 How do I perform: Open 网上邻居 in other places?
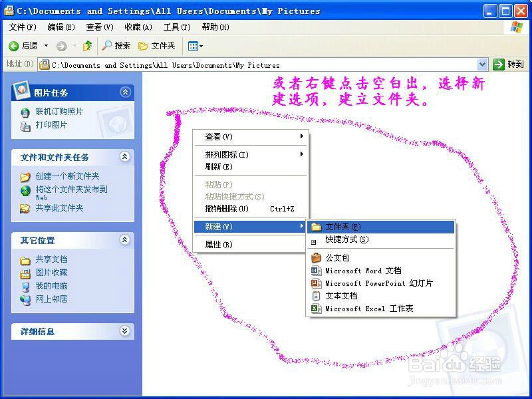pyautogui.click(x=51, y=299)
